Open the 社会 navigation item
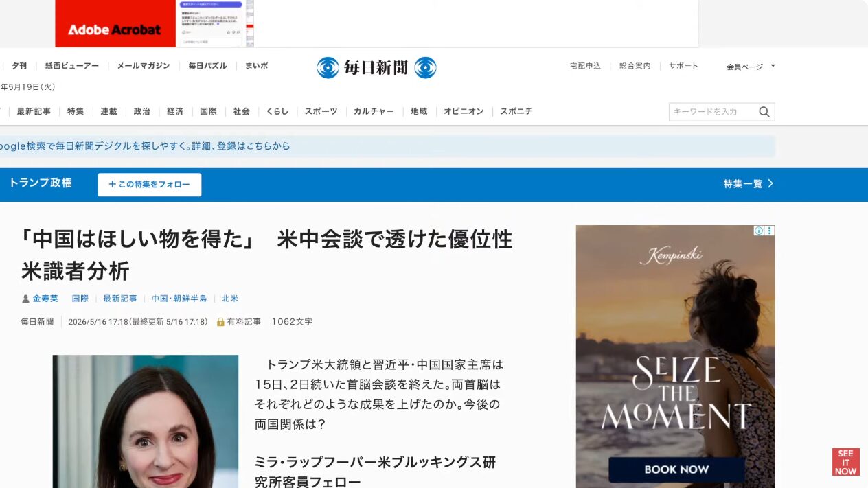 [x=242, y=111]
